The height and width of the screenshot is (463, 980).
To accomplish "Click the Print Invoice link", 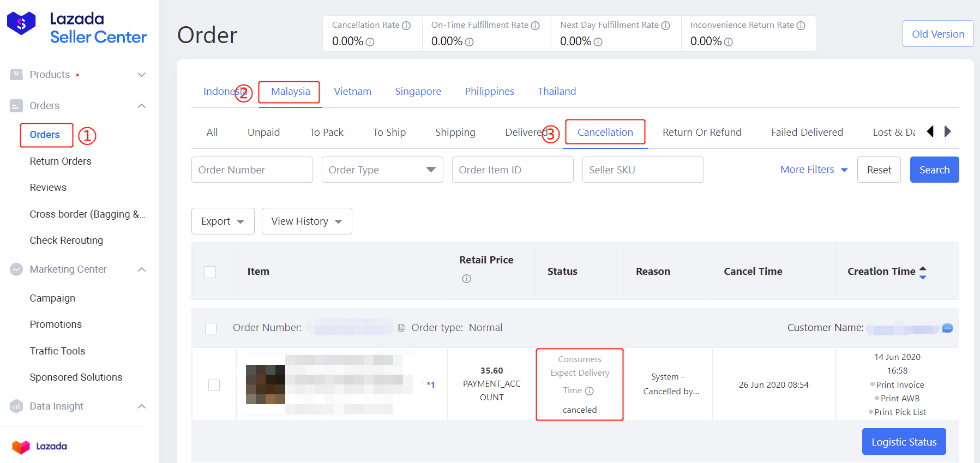I will tap(900, 385).
